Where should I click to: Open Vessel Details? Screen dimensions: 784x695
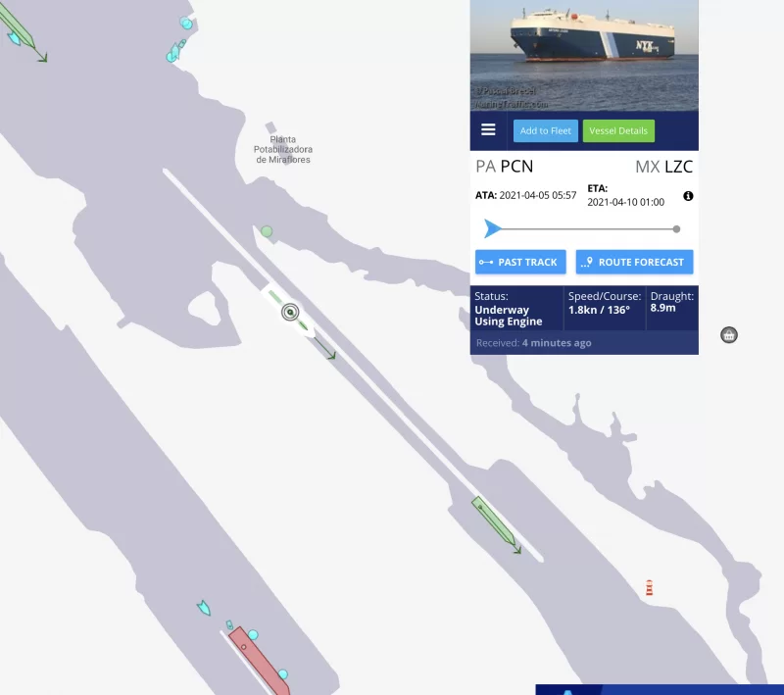[618, 131]
